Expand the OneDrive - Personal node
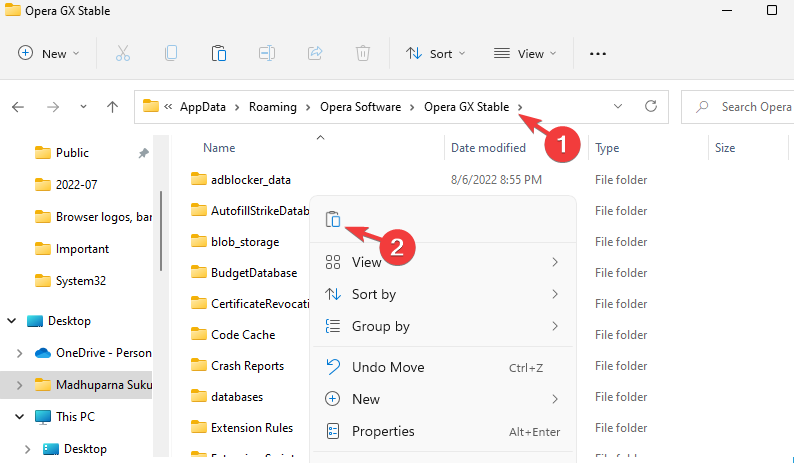 (19, 353)
